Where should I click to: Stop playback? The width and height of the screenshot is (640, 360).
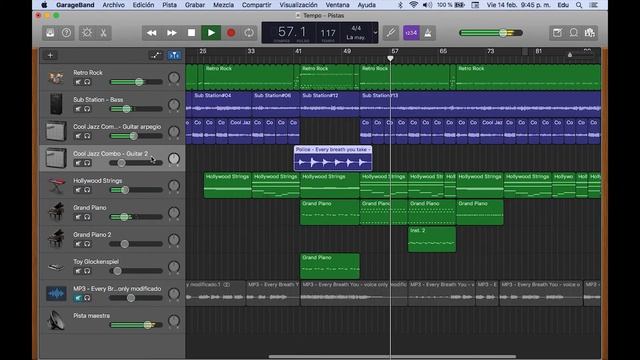click(x=191, y=33)
